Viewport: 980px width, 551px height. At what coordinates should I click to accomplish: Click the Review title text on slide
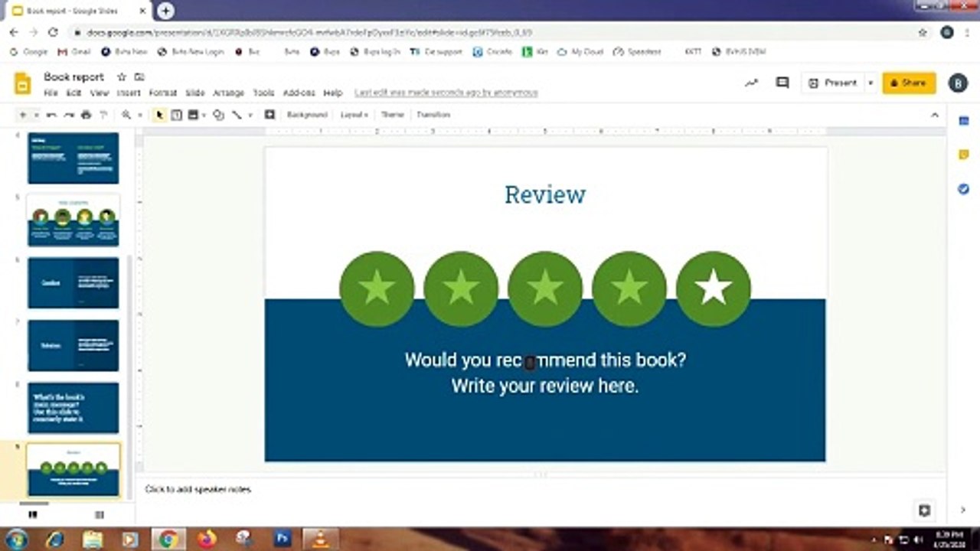(545, 194)
